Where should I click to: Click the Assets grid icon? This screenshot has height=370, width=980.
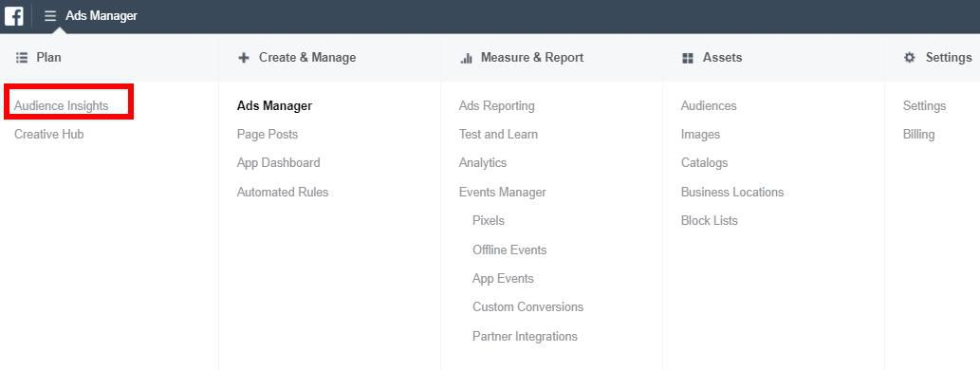point(688,58)
